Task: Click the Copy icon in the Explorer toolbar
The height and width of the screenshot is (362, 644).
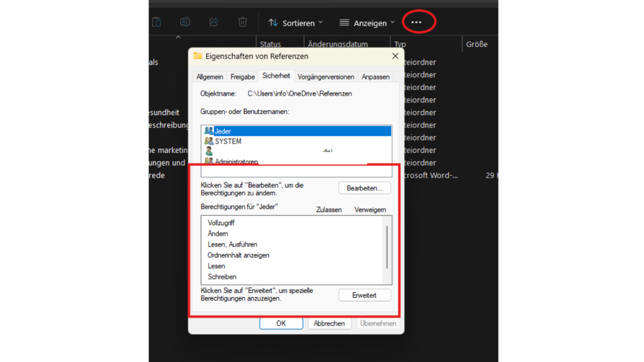Action: click(156, 21)
